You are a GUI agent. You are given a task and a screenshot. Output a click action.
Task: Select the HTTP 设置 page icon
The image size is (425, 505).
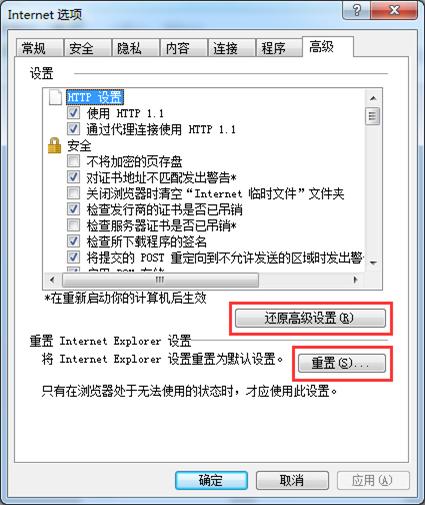point(55,97)
